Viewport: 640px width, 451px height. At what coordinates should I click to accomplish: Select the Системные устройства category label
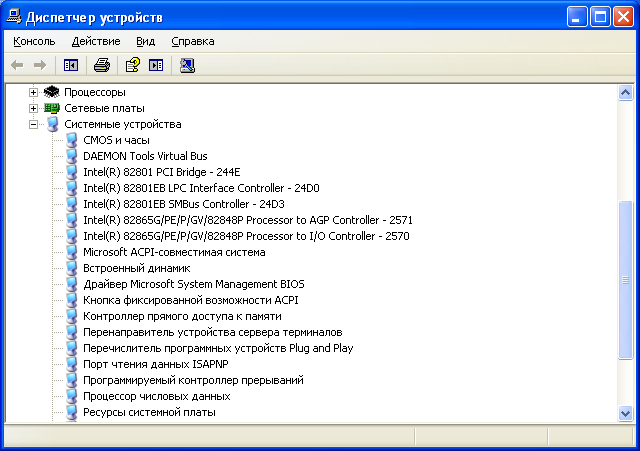tap(122, 124)
